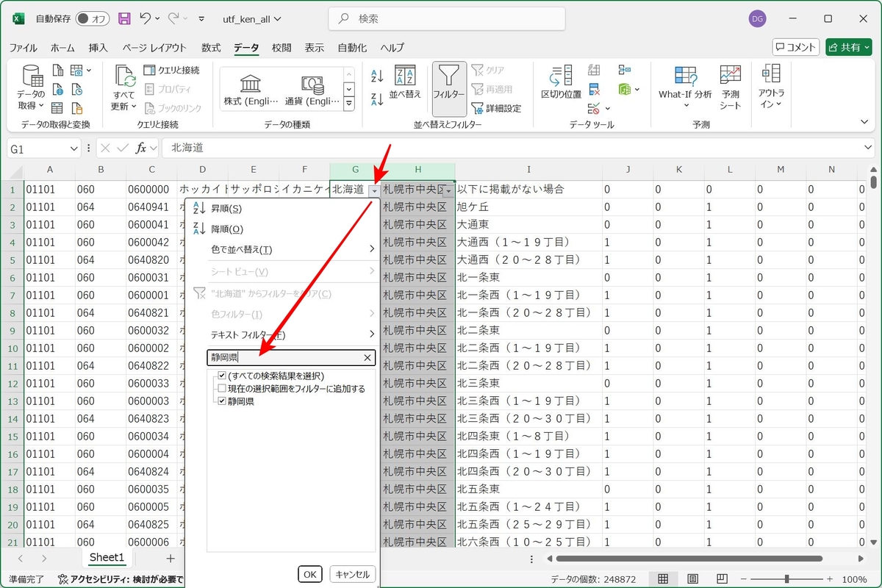This screenshot has height=588, width=882.
Task: Open the Name Box dropdown arrow
Action: click(73, 148)
